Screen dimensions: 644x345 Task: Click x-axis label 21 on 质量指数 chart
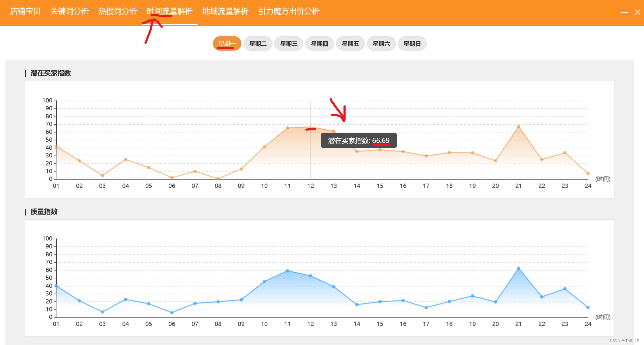(519, 324)
